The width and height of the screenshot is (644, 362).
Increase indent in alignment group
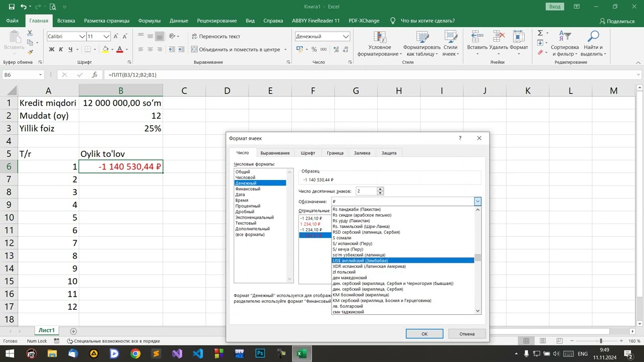[182, 49]
